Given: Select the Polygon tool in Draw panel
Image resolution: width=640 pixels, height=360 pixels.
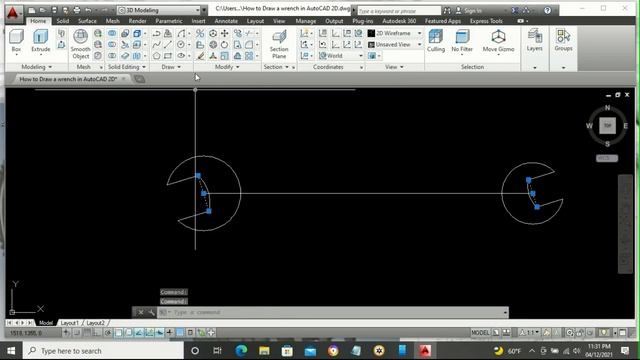Looking at the screenshot, I should point(156,56).
